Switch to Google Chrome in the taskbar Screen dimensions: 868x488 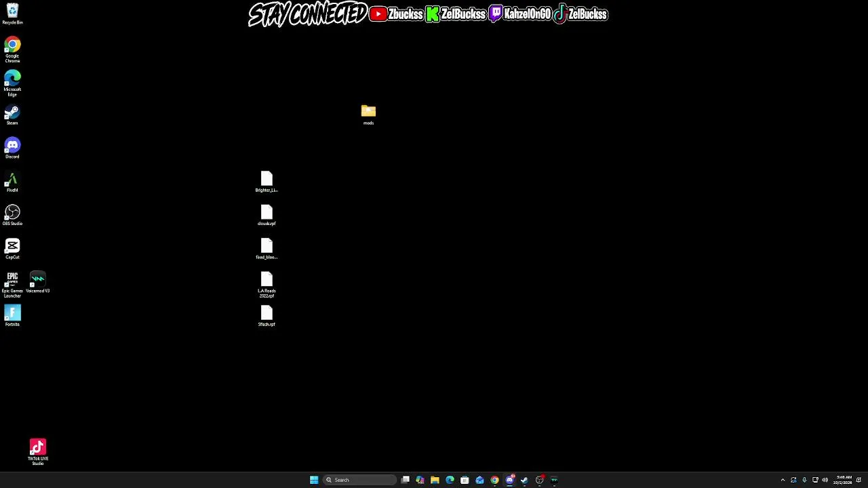coord(495,480)
